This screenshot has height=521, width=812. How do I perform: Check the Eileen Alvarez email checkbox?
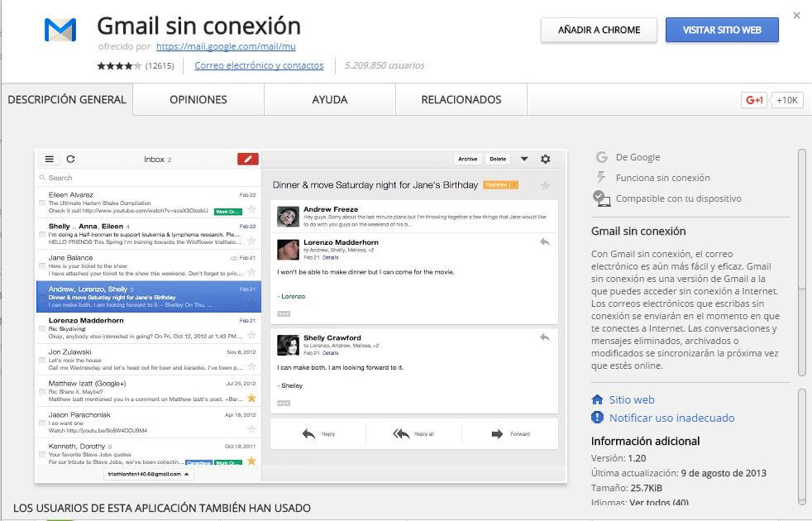tap(42, 203)
